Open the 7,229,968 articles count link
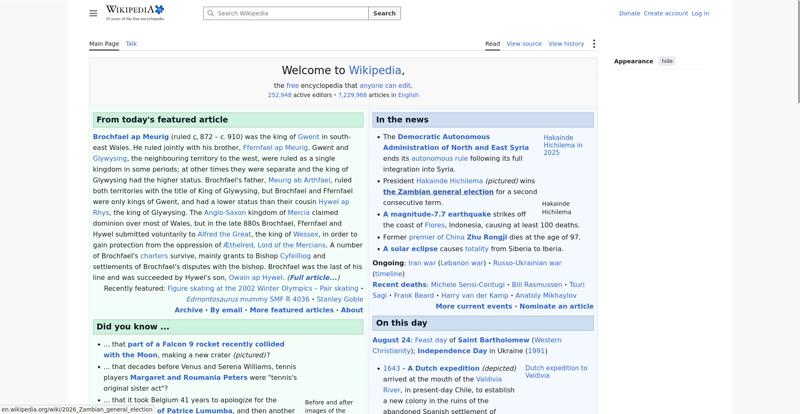 [352, 95]
